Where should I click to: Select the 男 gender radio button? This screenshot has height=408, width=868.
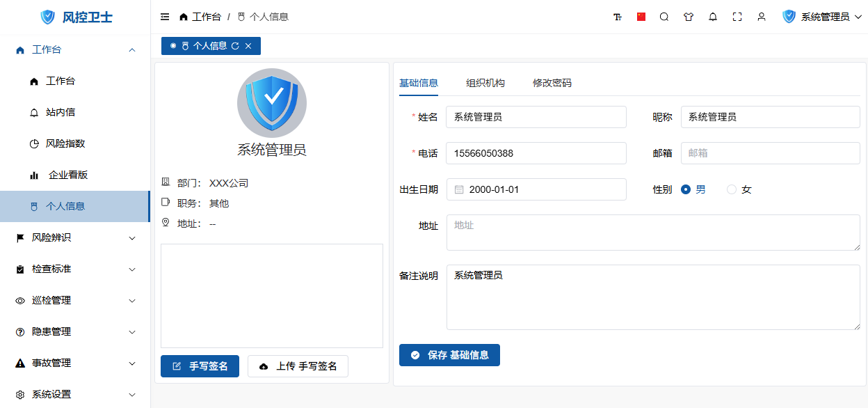[686, 189]
